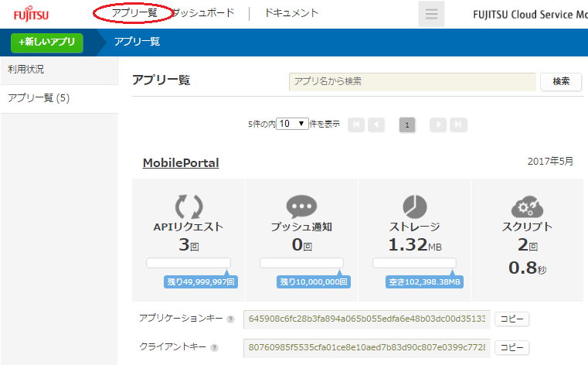Click the APIリクエスト refresh arrows icon

pyautogui.click(x=189, y=206)
